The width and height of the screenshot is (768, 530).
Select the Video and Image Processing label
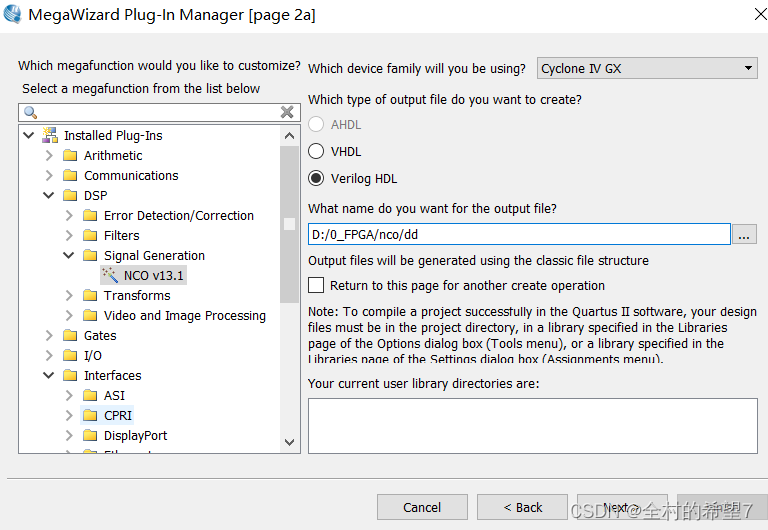[x=185, y=315]
